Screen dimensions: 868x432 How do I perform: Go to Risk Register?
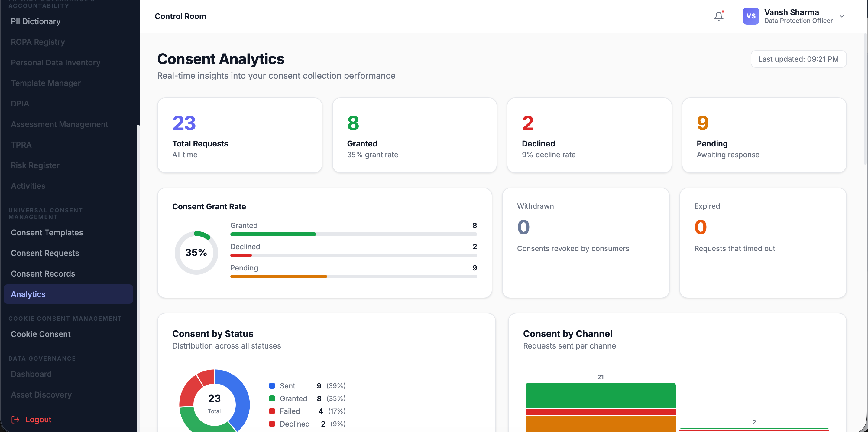(x=35, y=165)
